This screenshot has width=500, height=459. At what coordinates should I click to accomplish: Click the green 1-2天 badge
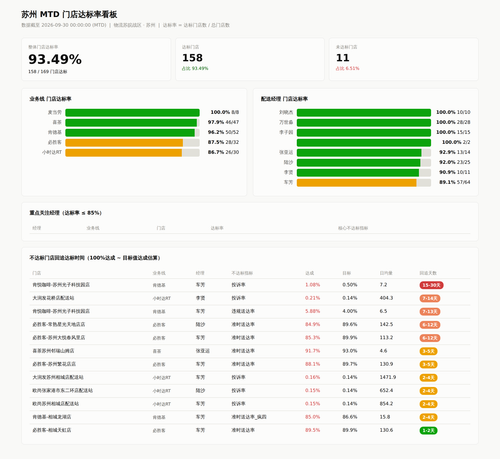pos(428,430)
